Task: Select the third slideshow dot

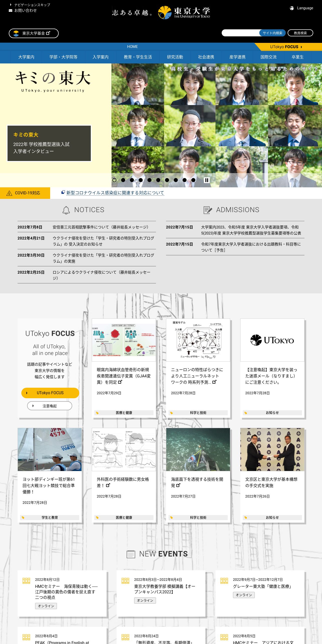Action: point(132,180)
